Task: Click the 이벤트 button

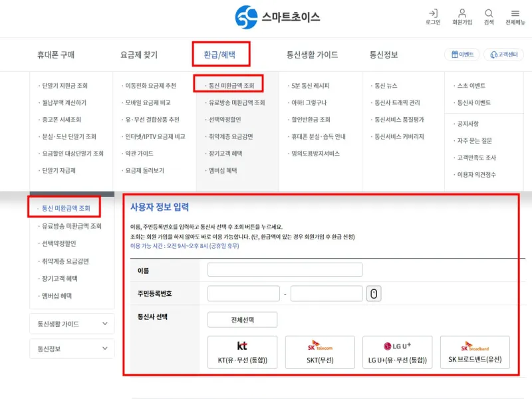Action: [462, 55]
